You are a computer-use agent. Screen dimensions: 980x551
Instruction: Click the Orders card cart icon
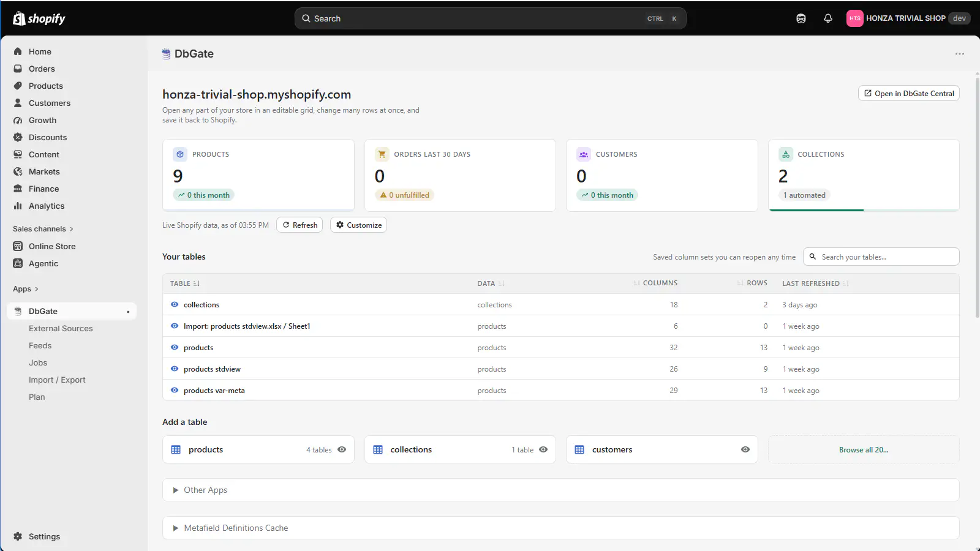[x=382, y=154]
